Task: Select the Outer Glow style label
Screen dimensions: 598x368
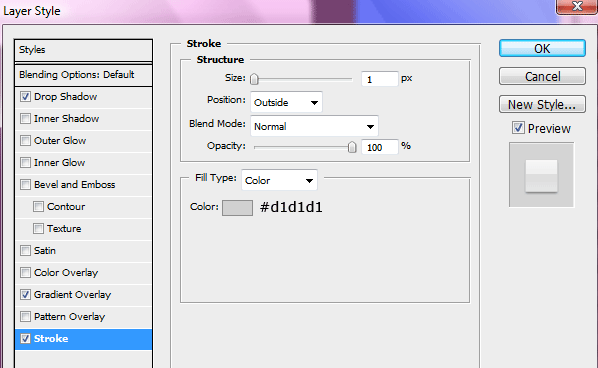Action: [x=60, y=141]
